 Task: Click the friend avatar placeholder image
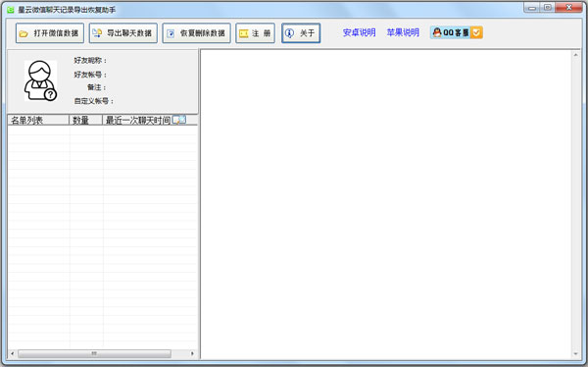tap(40, 80)
